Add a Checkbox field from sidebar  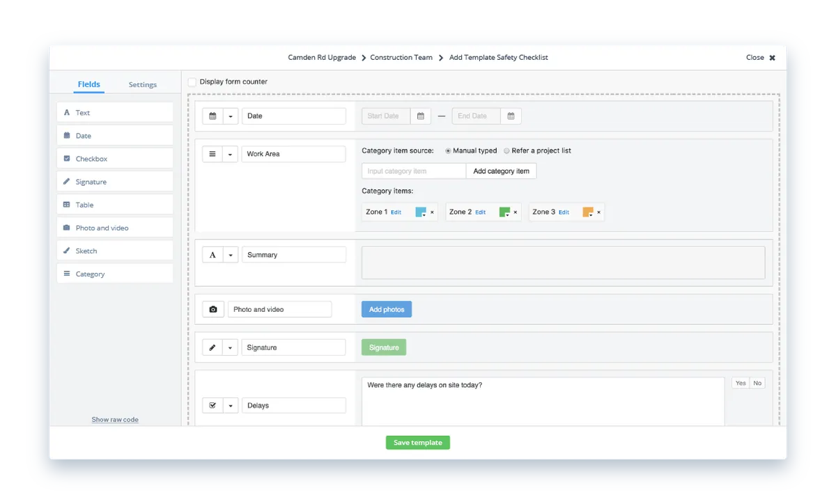tap(115, 159)
